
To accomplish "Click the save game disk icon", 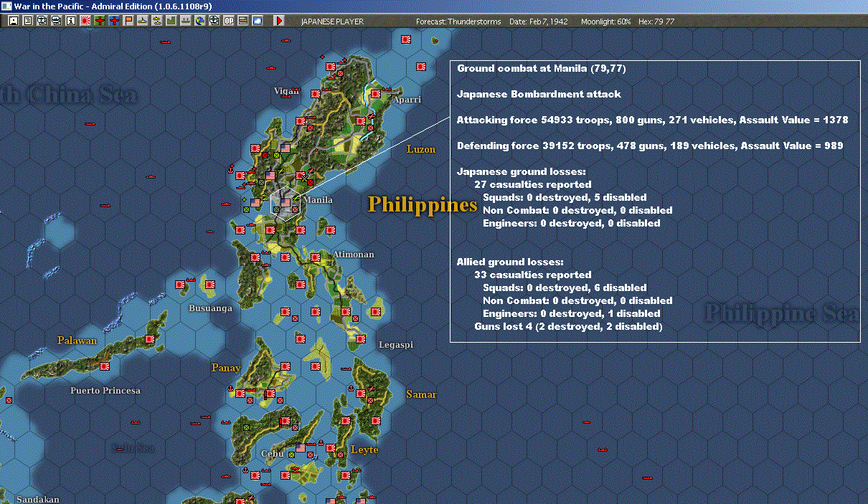I will click(14, 21).
